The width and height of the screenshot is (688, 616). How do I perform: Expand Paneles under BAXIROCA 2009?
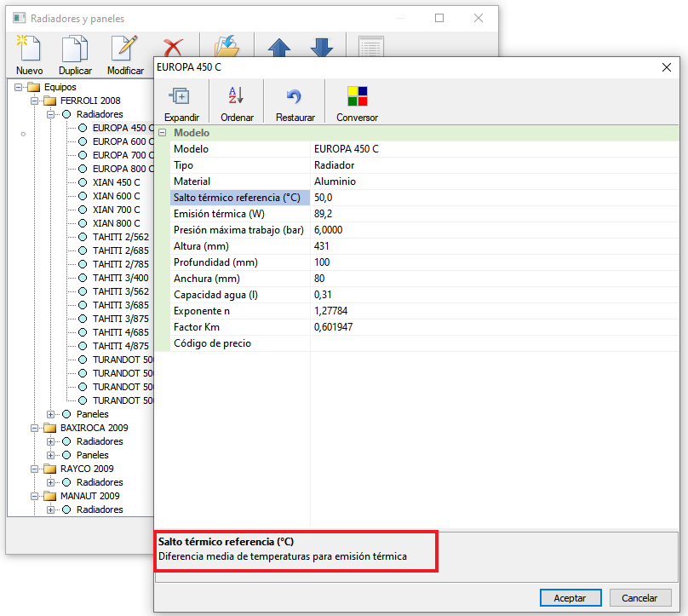[x=51, y=455]
